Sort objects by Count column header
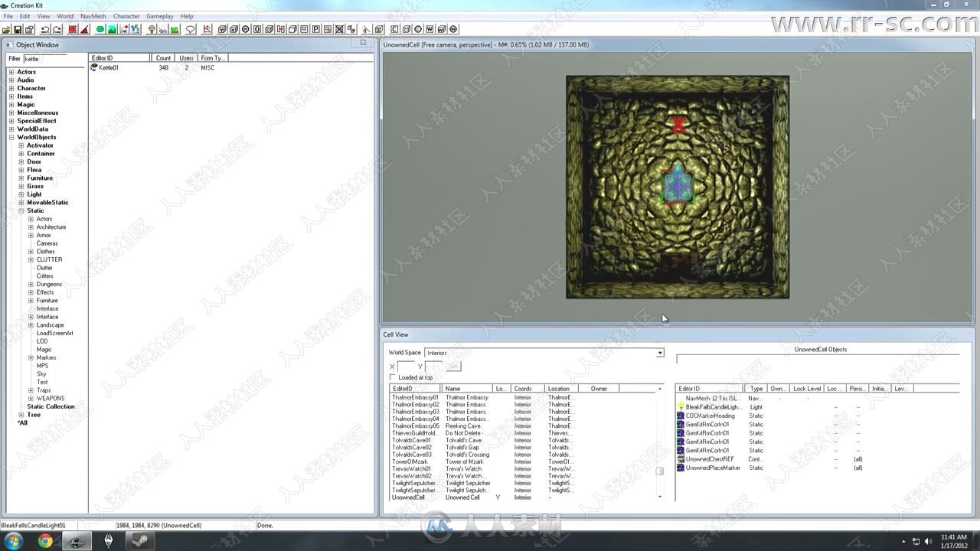Image resolution: width=980 pixels, height=551 pixels. 163,58
